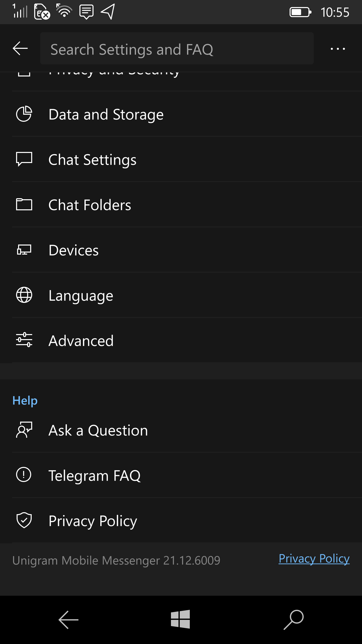Screen dimensions: 362x644
Task: Click the Telegram FAQ exclamation icon
Action: pos(24,475)
